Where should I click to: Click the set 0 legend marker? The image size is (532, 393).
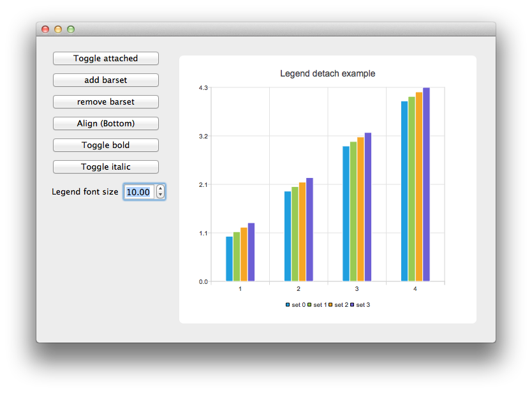[288, 305]
